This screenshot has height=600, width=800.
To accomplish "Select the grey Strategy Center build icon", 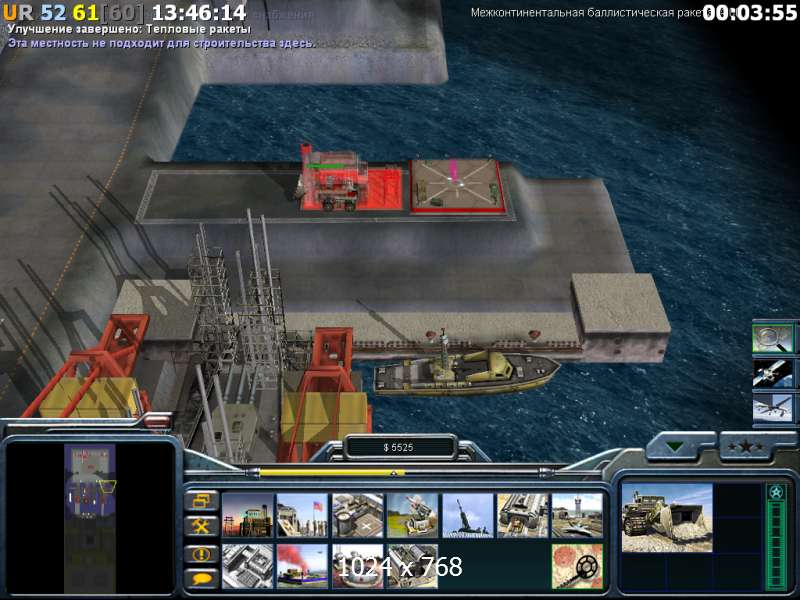I will pyautogui.click(x=248, y=566).
